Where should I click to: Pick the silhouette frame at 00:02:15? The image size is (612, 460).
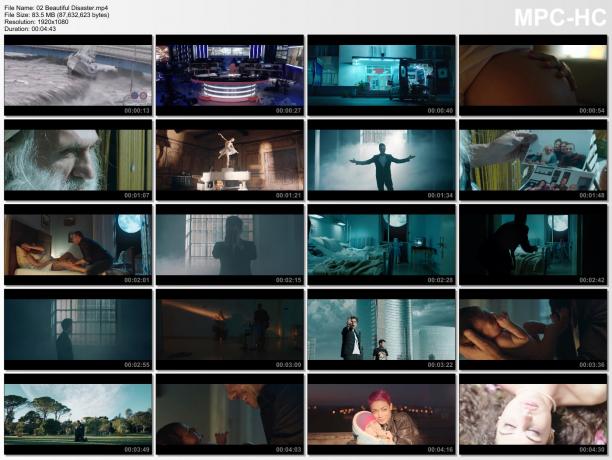coord(230,245)
